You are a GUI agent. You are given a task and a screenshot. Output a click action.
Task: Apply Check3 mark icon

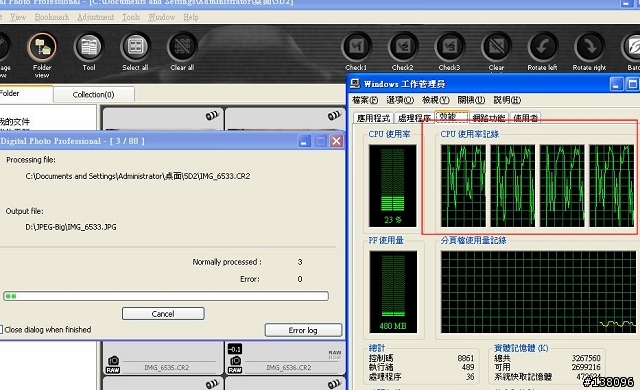pyautogui.click(x=449, y=47)
